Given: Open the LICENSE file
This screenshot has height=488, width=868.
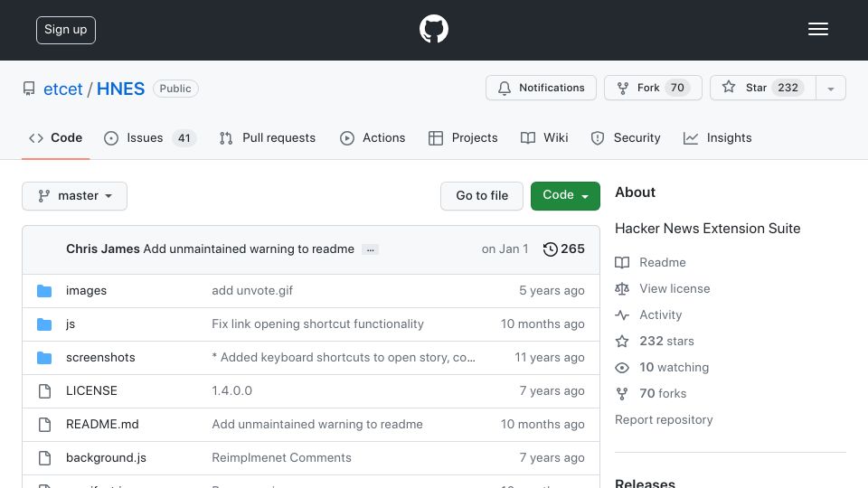Looking at the screenshot, I should (91, 390).
